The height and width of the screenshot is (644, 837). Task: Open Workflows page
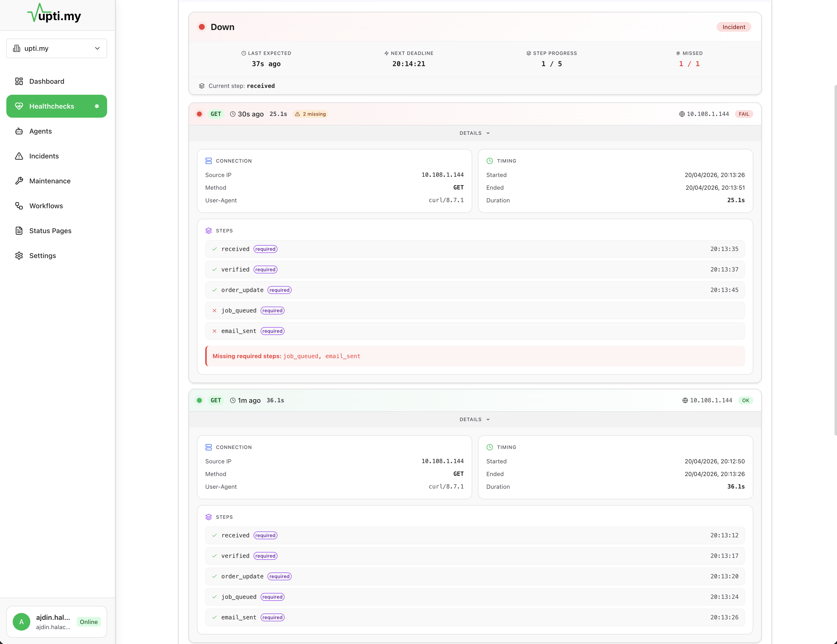coord(57,206)
